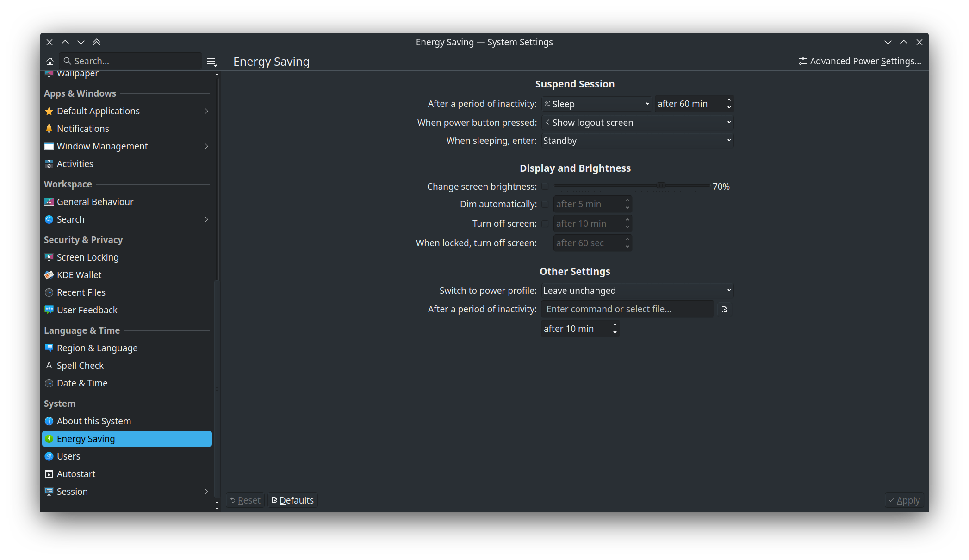Enable the Change screen brightness checkbox
Image resolution: width=969 pixels, height=560 pixels.
pos(545,186)
